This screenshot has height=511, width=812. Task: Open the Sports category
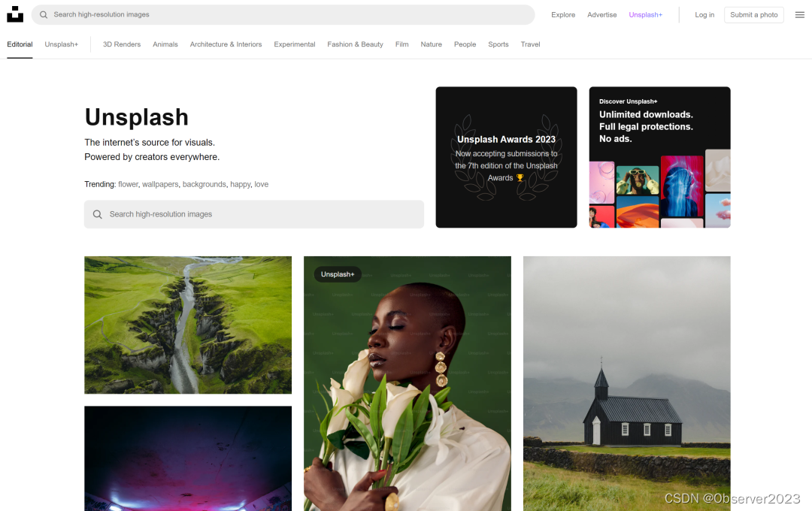(x=498, y=44)
